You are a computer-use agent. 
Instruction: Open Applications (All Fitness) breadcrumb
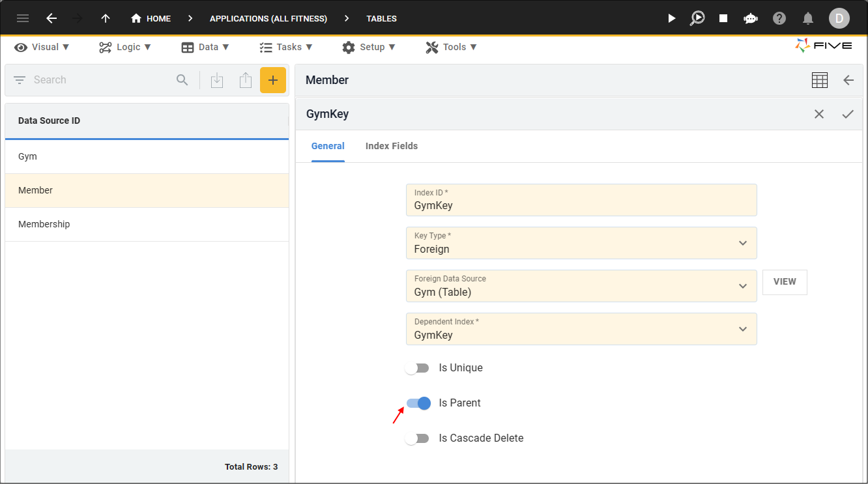(268, 19)
